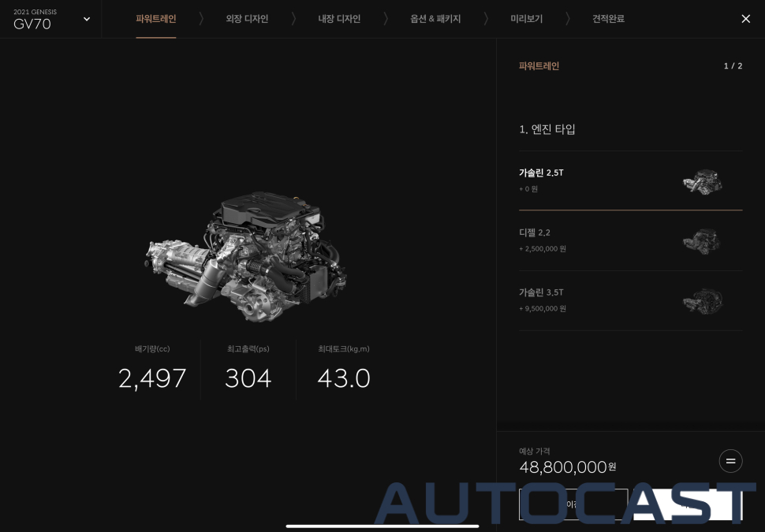Screen dimensions: 765x532
Task: Choose the 디젤 2.2 engine option
Action: pyautogui.click(x=630, y=240)
